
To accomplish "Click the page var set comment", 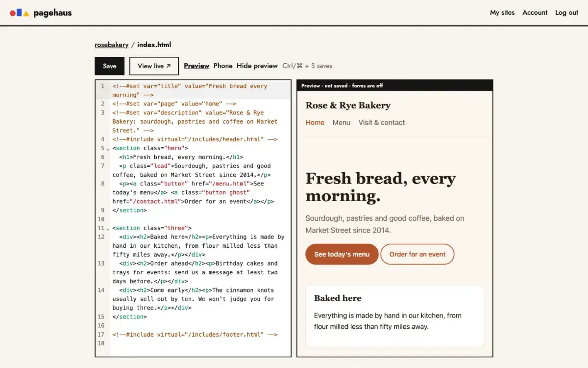I will click(x=174, y=104).
